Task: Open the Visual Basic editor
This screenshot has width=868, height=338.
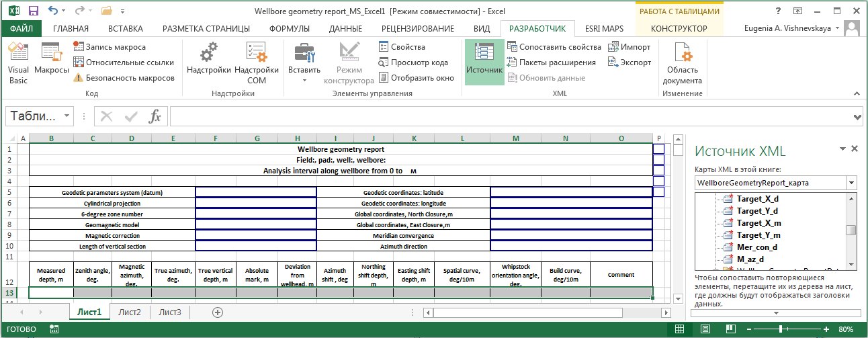Action: (x=18, y=63)
